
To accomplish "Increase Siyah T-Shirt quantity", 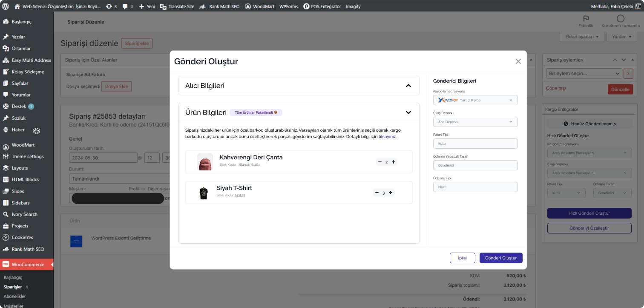I will [391, 193].
